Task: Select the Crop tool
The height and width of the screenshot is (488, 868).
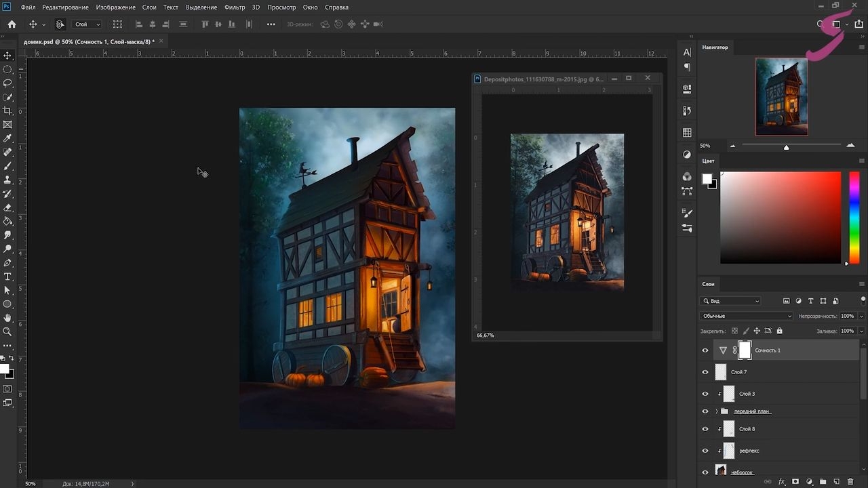Action: point(7,111)
